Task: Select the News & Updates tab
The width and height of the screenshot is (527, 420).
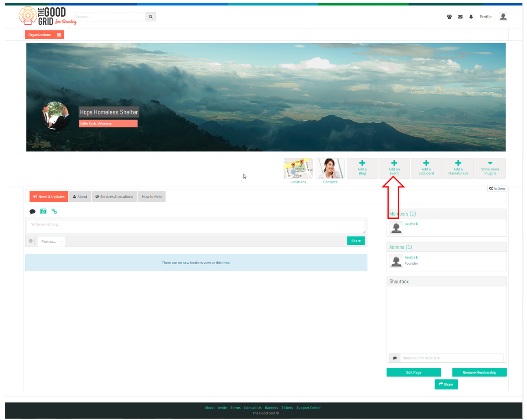Action: 49,197
